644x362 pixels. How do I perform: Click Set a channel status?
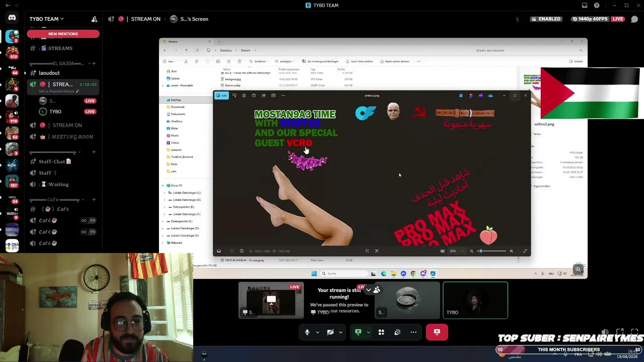point(59,92)
